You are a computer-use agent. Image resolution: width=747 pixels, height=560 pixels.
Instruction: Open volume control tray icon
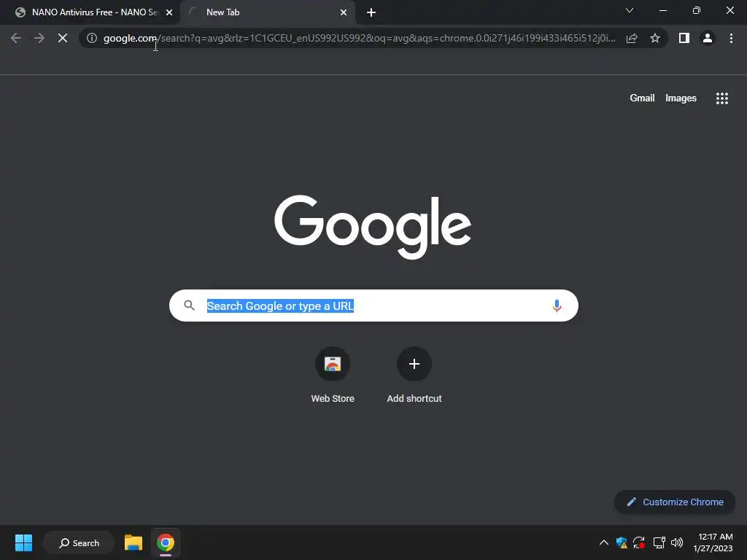(x=676, y=542)
